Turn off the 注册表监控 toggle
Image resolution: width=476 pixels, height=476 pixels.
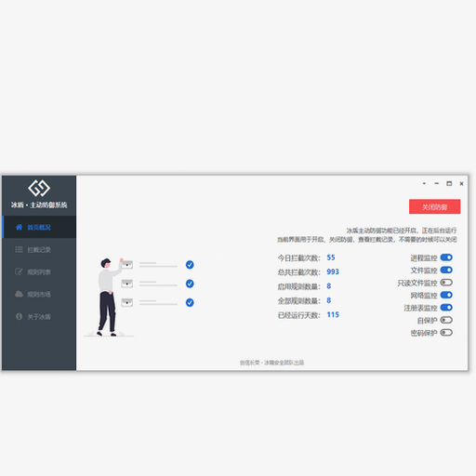pyautogui.click(x=446, y=308)
